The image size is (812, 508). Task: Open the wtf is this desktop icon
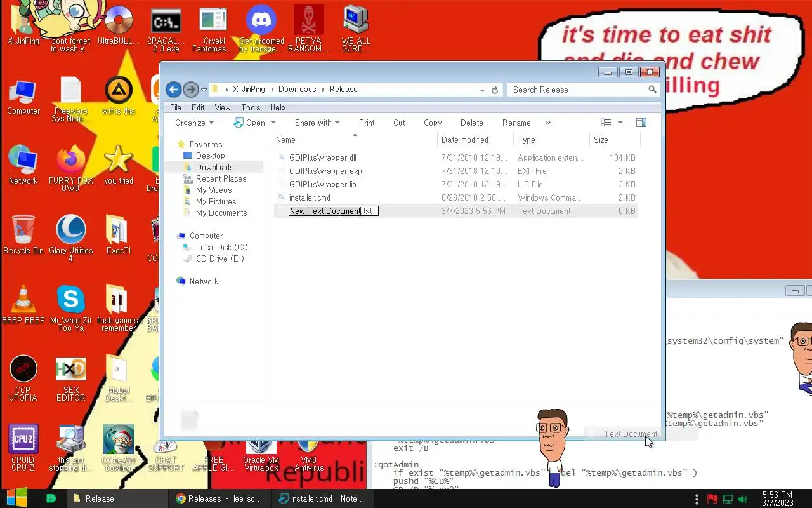coord(119,97)
